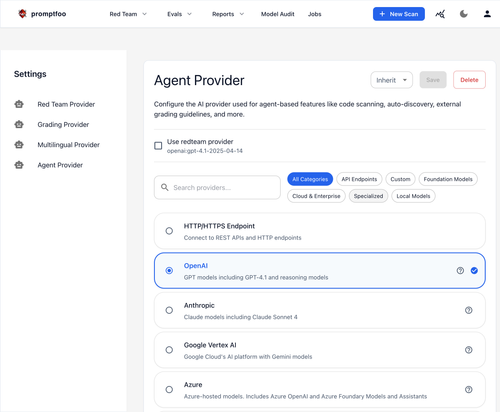
Task: Filter by All Categories chip
Action: tap(310, 179)
